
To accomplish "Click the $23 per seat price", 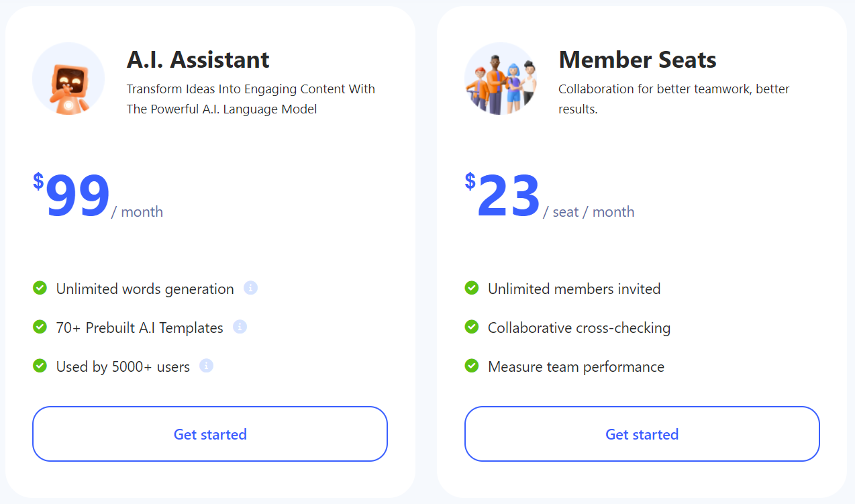I will pyautogui.click(x=550, y=197).
